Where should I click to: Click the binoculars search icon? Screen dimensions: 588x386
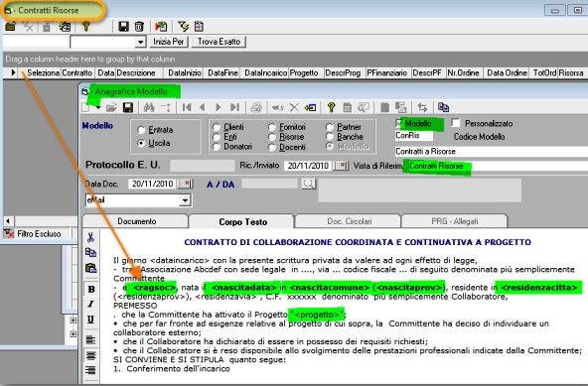pyautogui.click(x=149, y=108)
